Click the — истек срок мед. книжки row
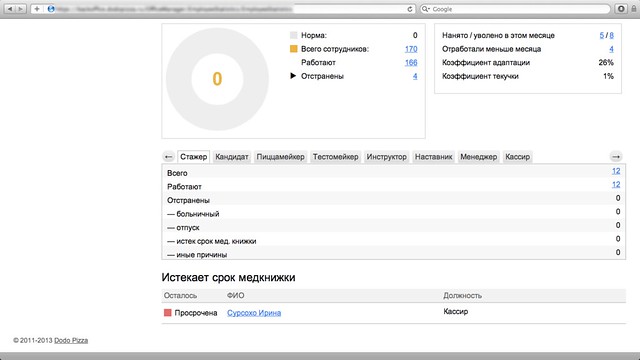The image size is (640, 360). (x=393, y=239)
